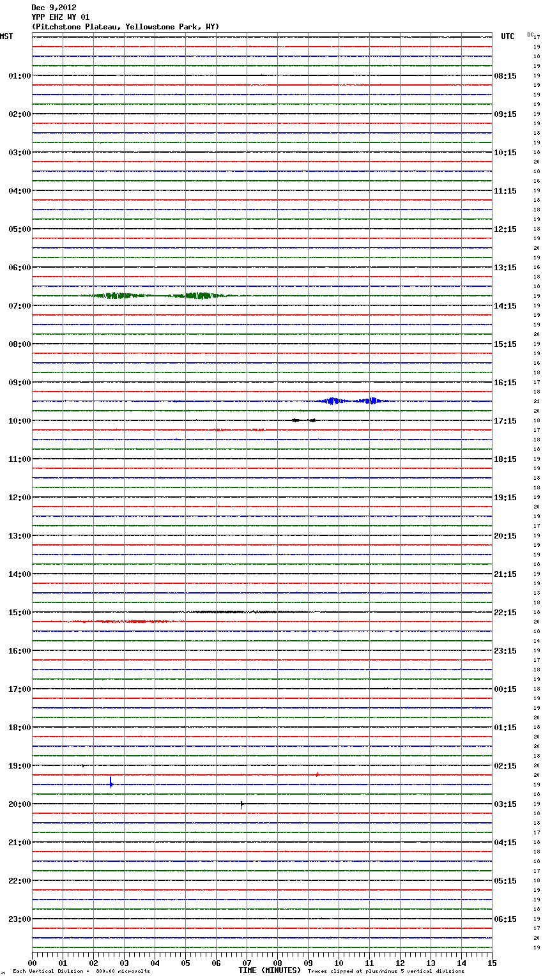Select the 01:00 MST hour label
Image resolution: width=543 pixels, height=980 pixels.
coord(20,76)
